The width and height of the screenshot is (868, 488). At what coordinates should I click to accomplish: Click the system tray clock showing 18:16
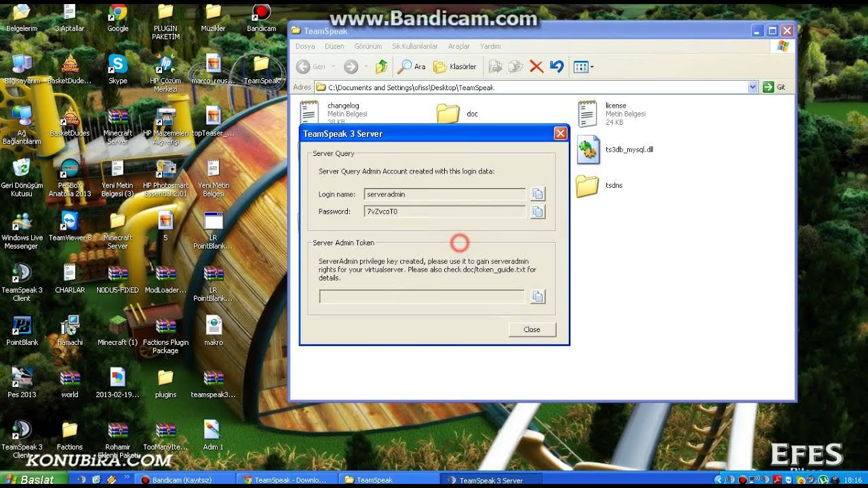[x=852, y=480]
